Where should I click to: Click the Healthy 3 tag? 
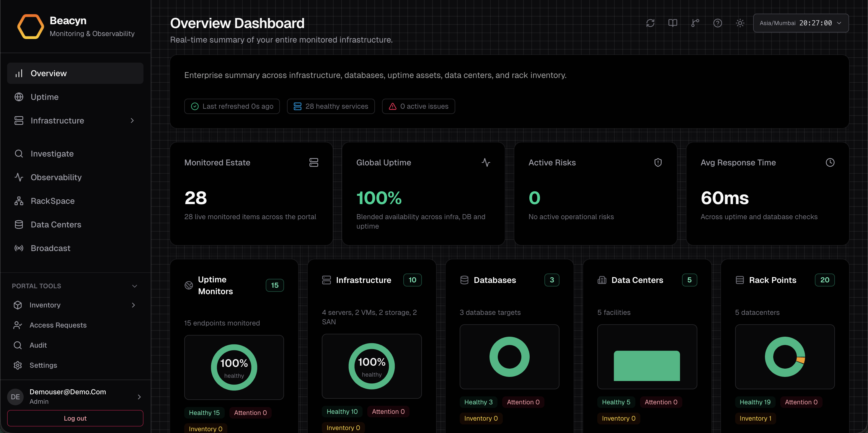[479, 402]
